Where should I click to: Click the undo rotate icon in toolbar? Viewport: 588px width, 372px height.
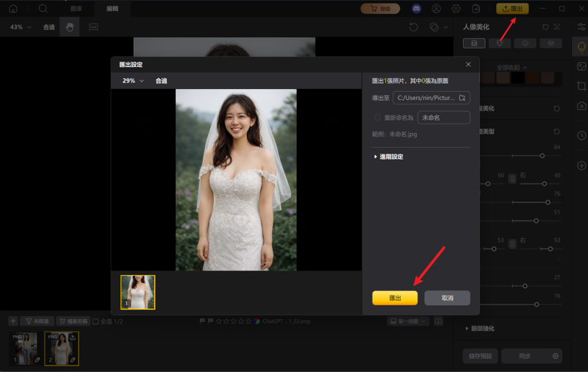pos(413,27)
